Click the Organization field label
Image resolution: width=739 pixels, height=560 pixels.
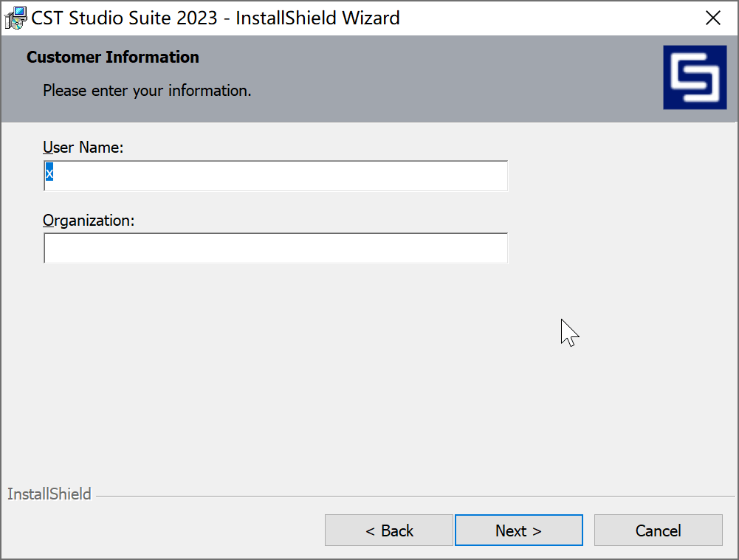[89, 220]
